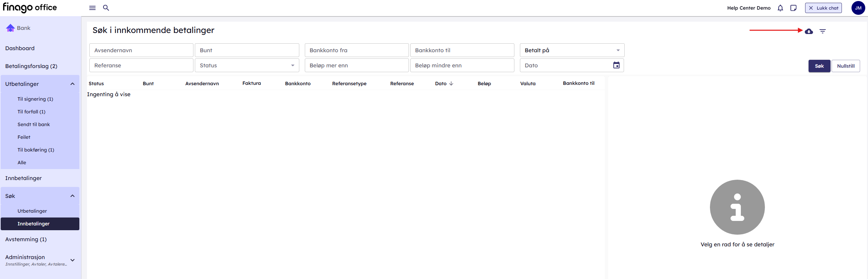Go to Dashboard in the sidebar
The image size is (868, 279).
coord(20,48)
